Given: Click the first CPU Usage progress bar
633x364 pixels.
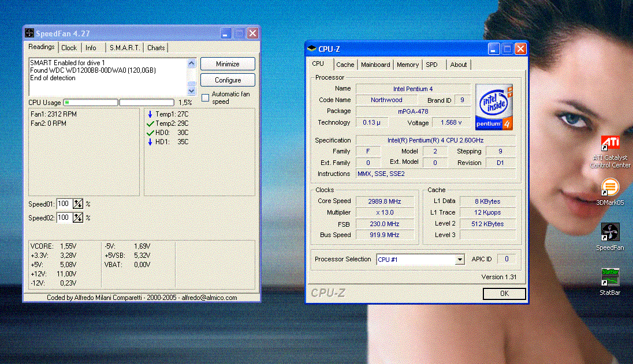Looking at the screenshot, I should pyautogui.click(x=91, y=102).
